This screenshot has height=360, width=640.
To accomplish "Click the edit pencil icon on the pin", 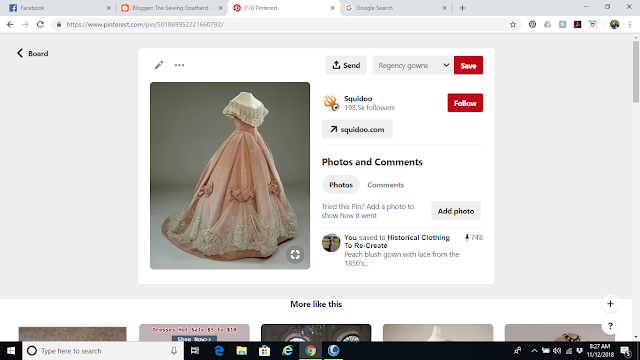I will [159, 65].
